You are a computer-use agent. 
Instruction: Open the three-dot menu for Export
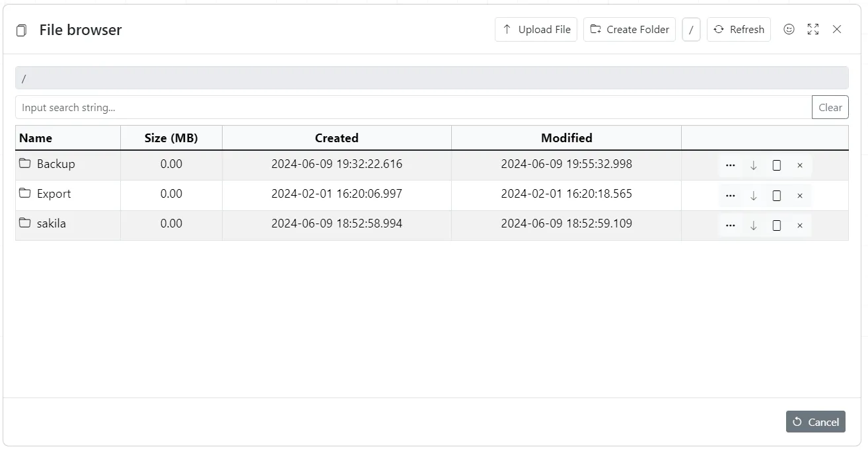tap(730, 196)
